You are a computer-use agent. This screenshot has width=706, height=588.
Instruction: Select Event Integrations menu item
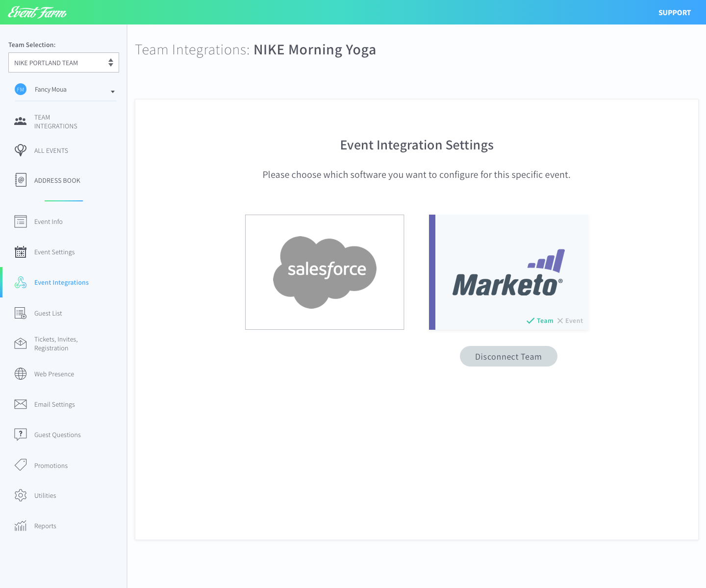tap(61, 282)
